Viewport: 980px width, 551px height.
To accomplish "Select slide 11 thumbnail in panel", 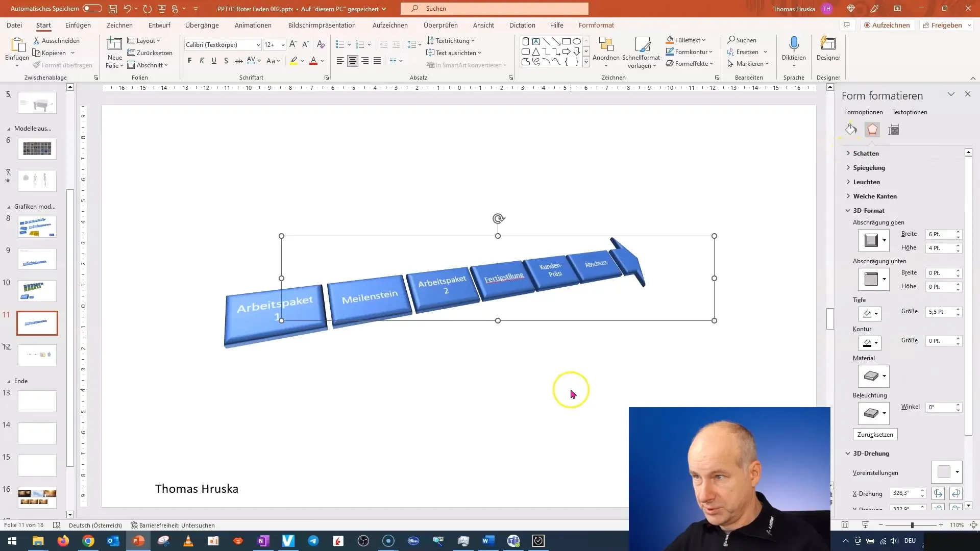I will 37,323.
